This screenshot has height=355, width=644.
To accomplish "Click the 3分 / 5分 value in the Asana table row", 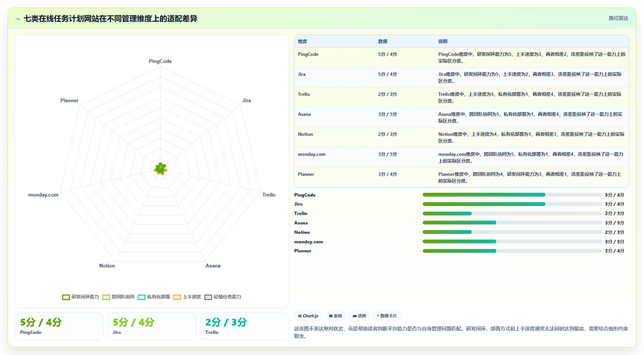I will pos(388,114).
